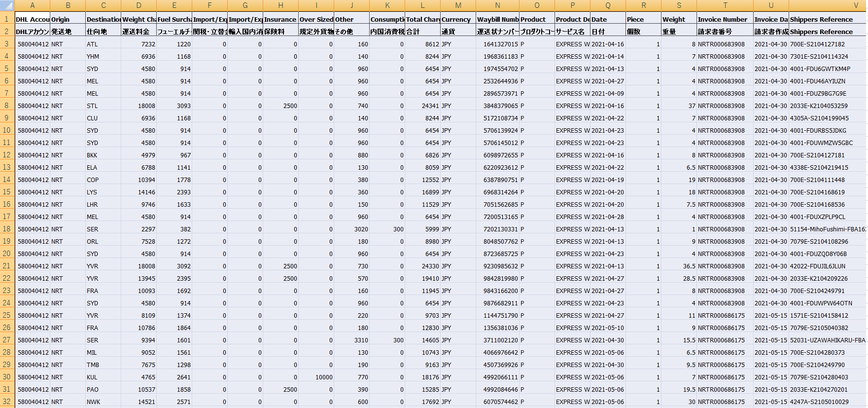The height and width of the screenshot is (408, 868).
Task: Click destination cell 'CLU'
Action: point(104,118)
